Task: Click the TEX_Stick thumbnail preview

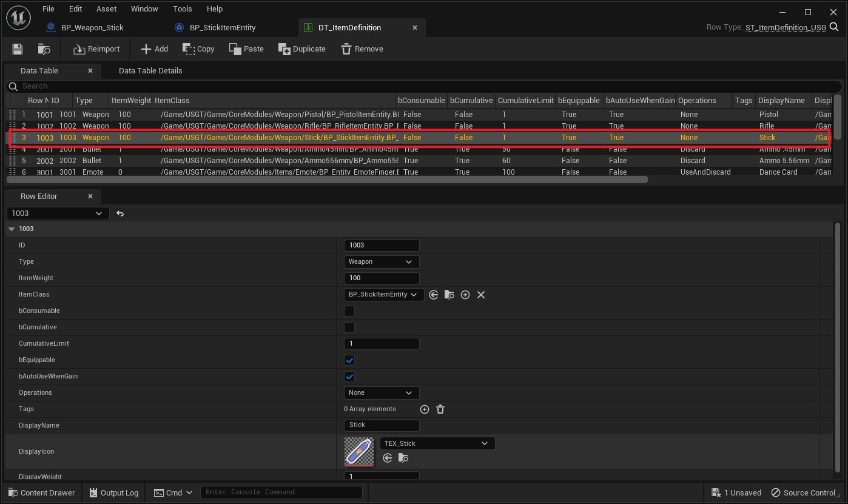Action: pos(359,452)
